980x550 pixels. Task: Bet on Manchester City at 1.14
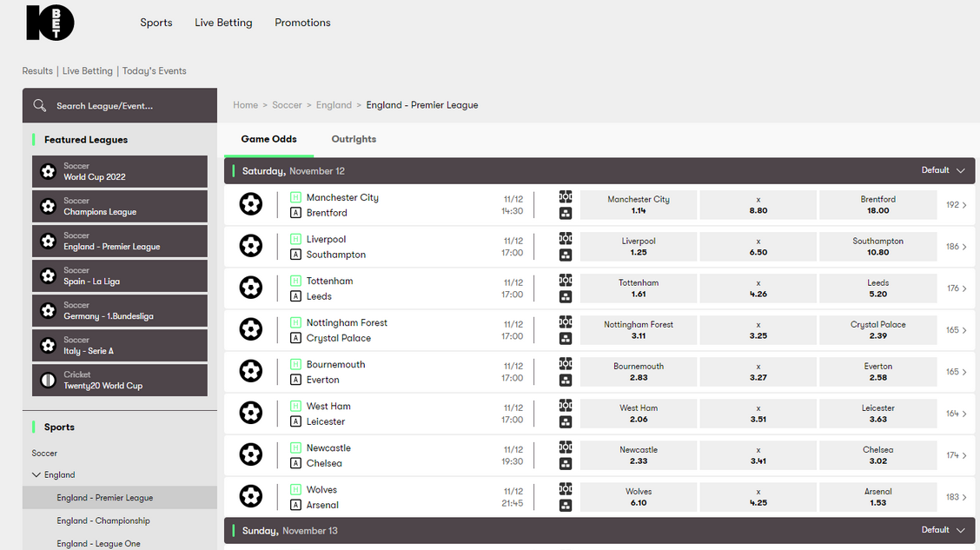638,205
